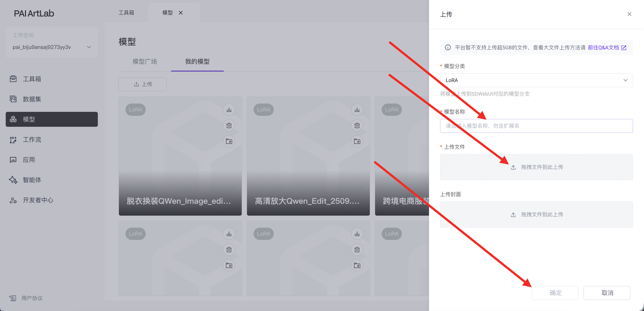
Task: Move the card below 脱衣换装QWen_Image_edi to folder
Action: tap(229, 266)
